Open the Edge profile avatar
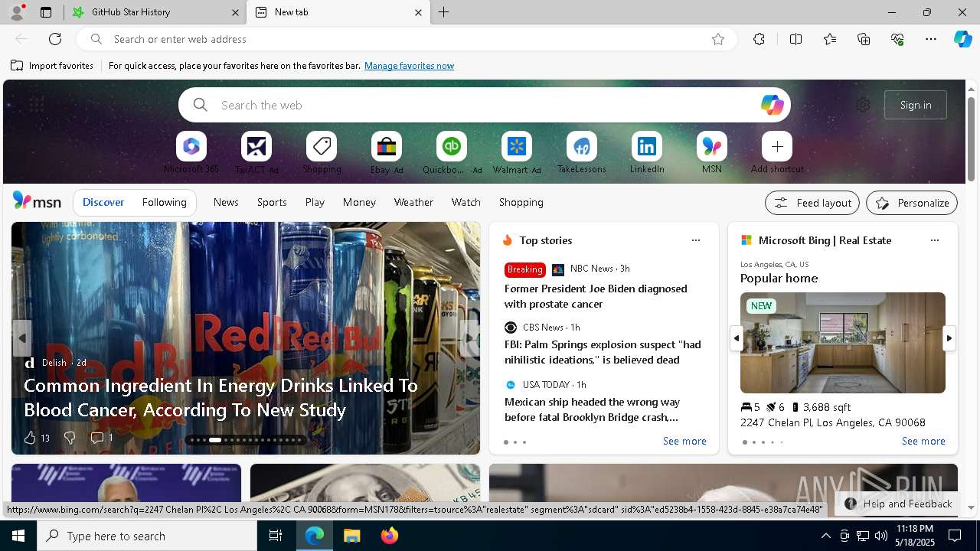The height and width of the screenshot is (551, 980). [17, 12]
